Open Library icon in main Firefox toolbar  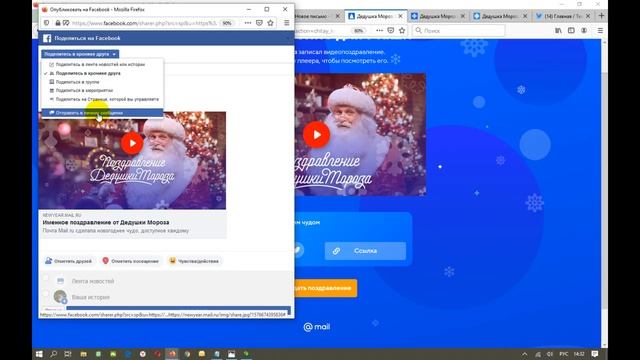(x=558, y=31)
